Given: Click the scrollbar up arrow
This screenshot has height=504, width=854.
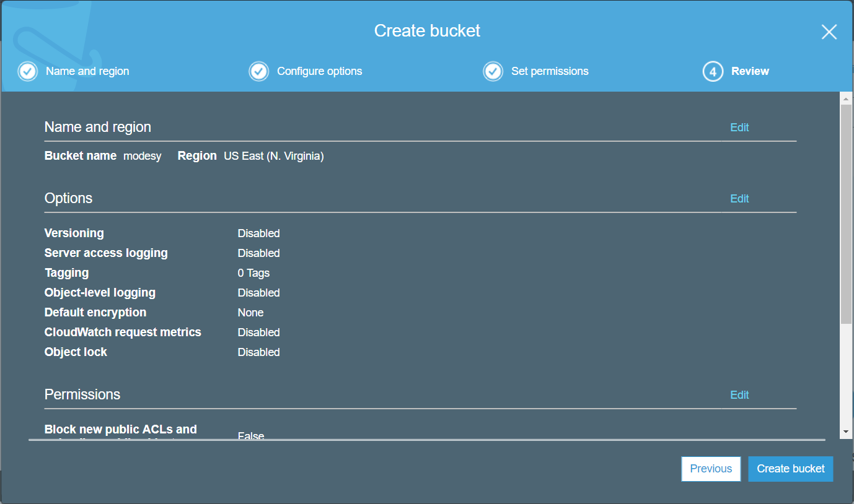Looking at the screenshot, I should point(846,98).
